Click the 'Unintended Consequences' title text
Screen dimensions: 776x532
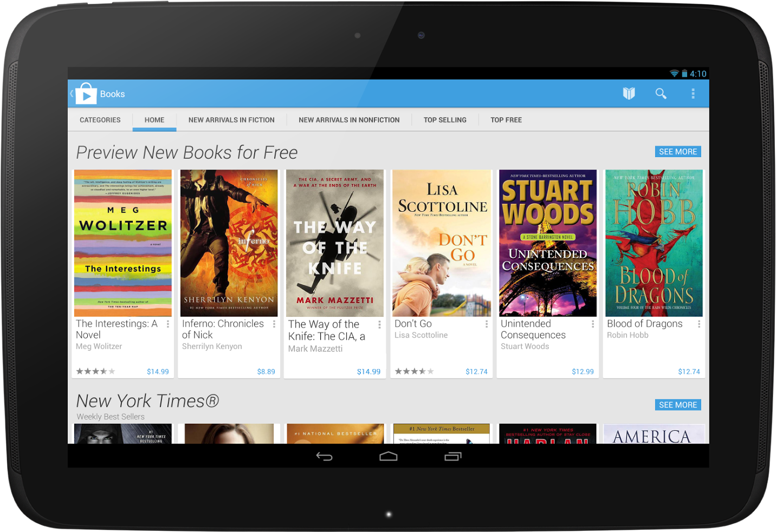[x=533, y=329]
